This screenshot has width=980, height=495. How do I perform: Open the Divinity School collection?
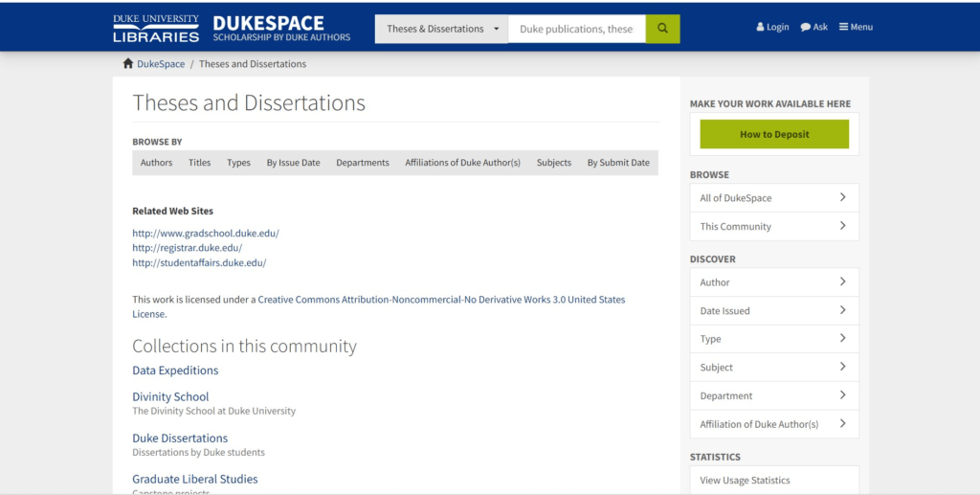[170, 397]
